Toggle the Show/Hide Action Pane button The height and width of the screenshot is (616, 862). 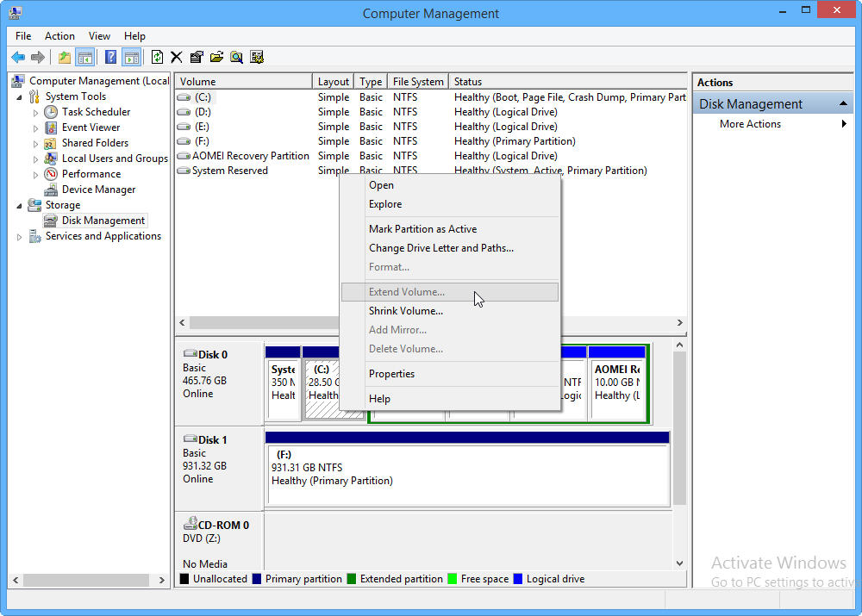click(131, 58)
